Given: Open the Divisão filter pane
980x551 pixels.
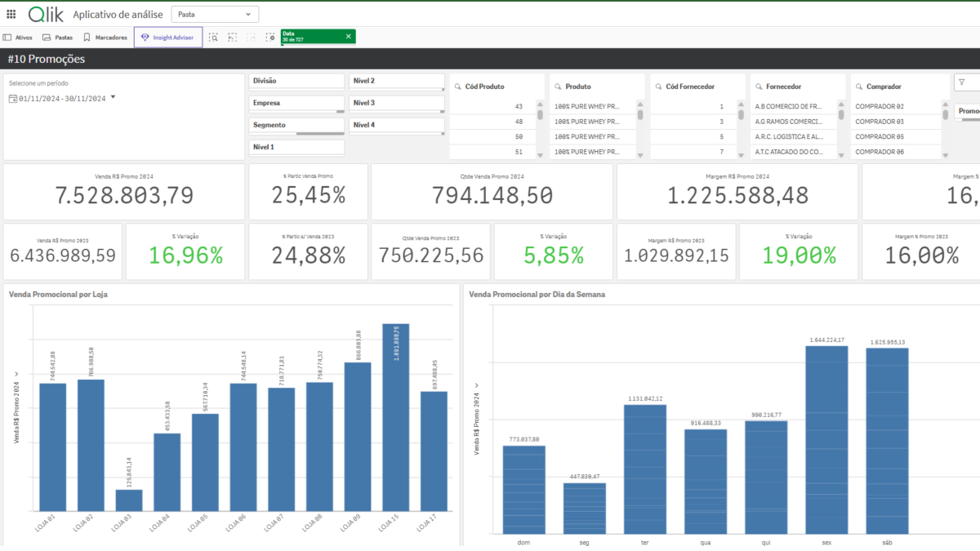Looking at the screenshot, I should click(x=296, y=81).
